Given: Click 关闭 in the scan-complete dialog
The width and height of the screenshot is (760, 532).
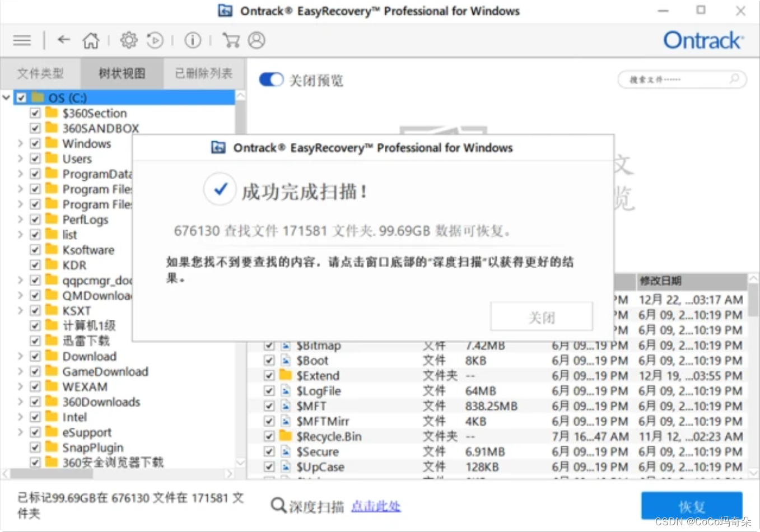Looking at the screenshot, I should point(542,317).
